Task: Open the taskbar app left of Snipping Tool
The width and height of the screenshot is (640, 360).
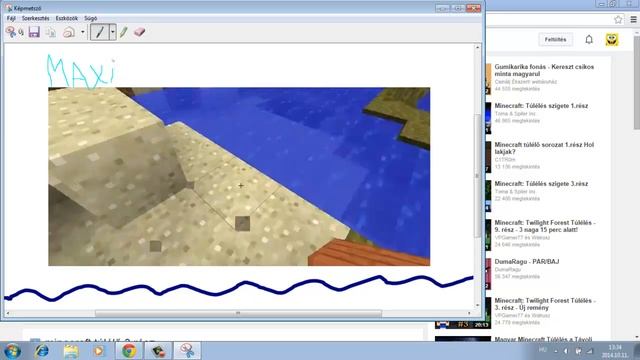Action: 158,351
